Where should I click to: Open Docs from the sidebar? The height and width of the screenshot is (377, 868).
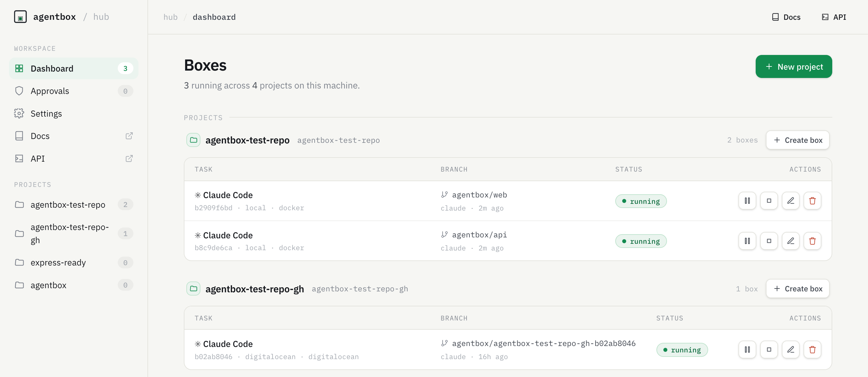coord(73,136)
